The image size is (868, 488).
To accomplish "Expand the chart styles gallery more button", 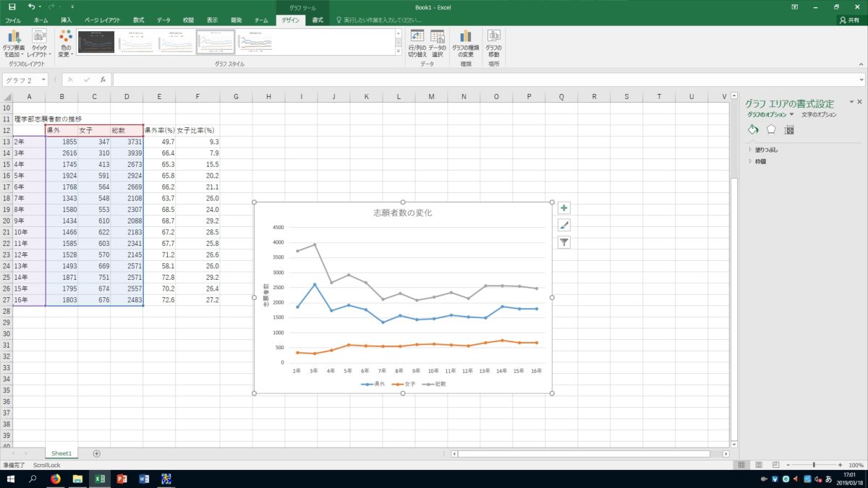I will 398,51.
